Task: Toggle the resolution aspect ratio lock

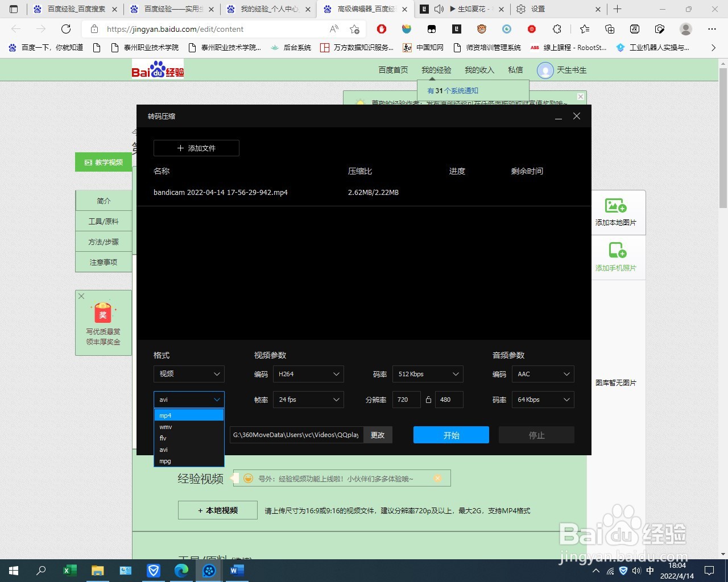Action: pos(428,400)
